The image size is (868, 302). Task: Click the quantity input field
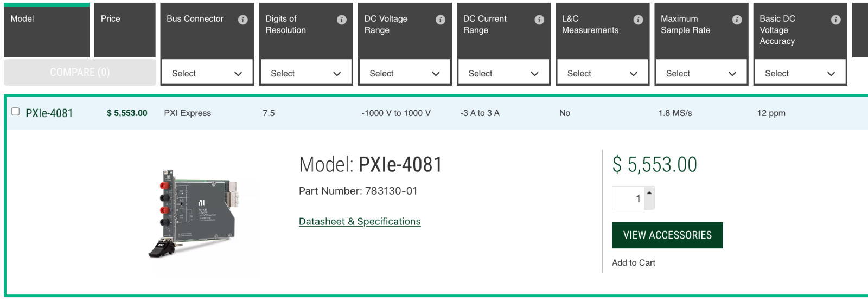628,198
